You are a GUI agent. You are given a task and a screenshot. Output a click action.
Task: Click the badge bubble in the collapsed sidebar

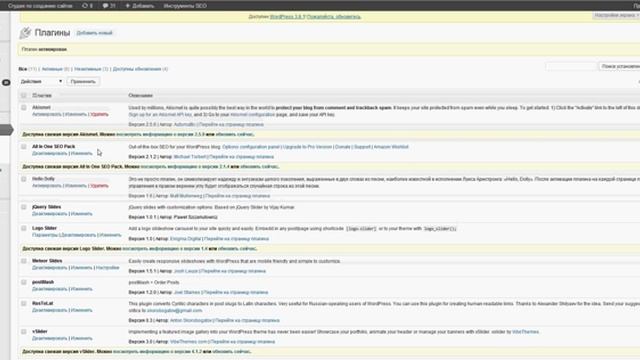click(x=6, y=82)
